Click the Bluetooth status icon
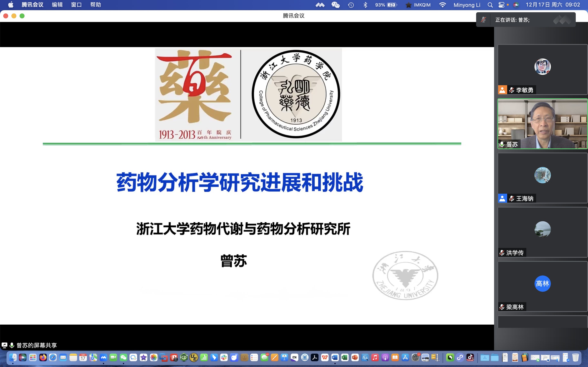The width and height of the screenshot is (588, 367). coord(365,5)
